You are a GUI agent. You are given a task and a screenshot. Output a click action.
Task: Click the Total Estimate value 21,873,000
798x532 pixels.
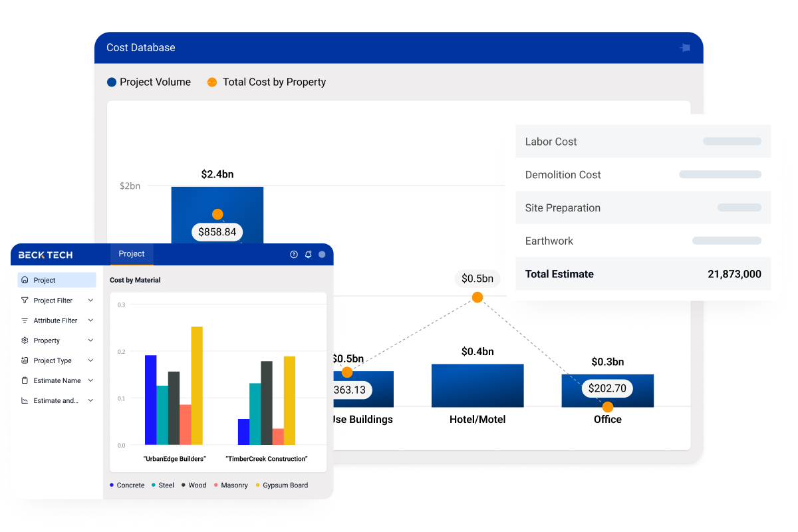pos(734,274)
